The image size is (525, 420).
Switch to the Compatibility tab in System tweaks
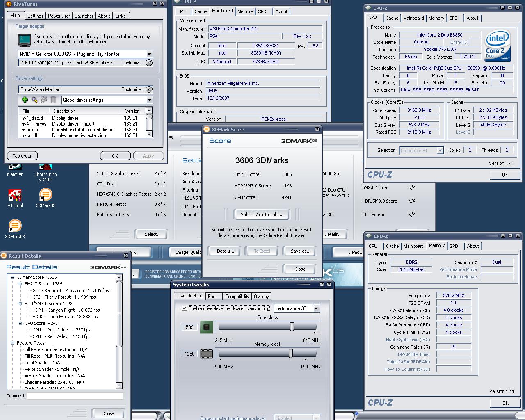pyautogui.click(x=237, y=297)
